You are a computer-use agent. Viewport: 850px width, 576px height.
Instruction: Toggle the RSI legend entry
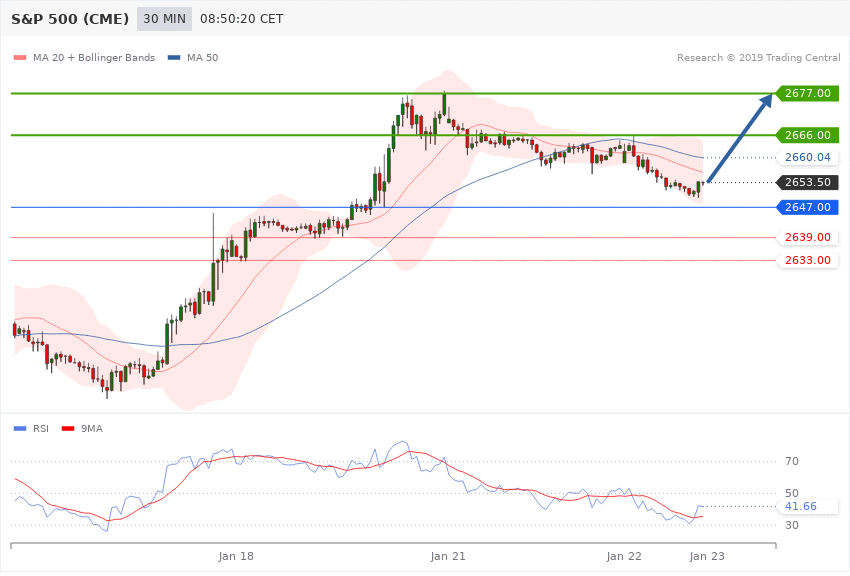(31, 429)
